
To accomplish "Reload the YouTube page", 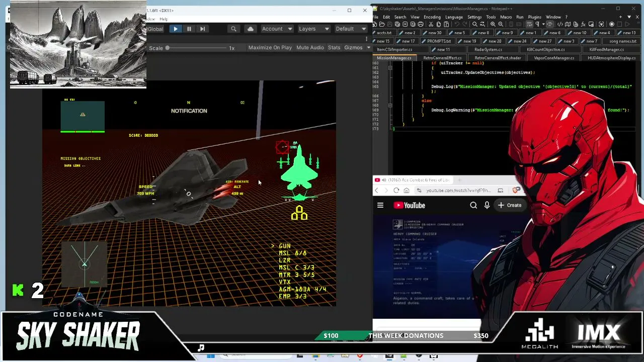I will pyautogui.click(x=396, y=191).
